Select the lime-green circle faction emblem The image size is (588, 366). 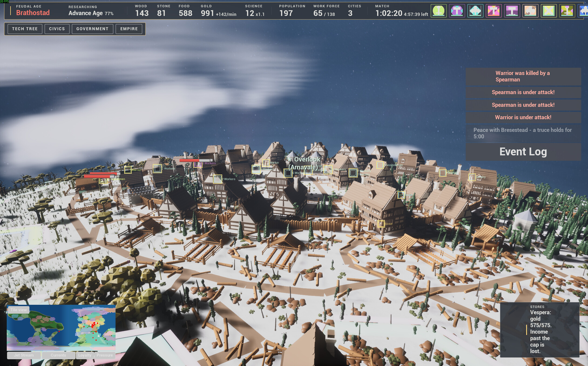coord(438,11)
